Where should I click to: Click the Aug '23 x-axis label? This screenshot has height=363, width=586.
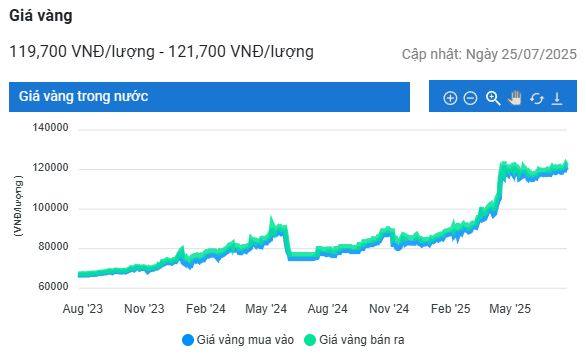click(83, 309)
